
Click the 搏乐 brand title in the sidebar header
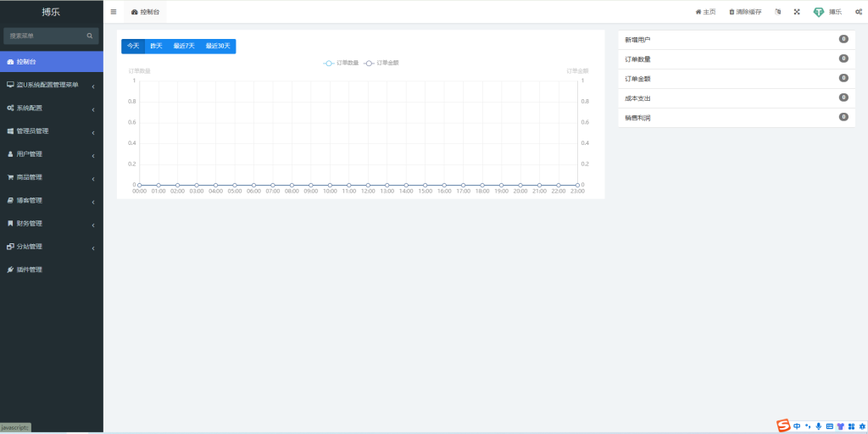(51, 12)
